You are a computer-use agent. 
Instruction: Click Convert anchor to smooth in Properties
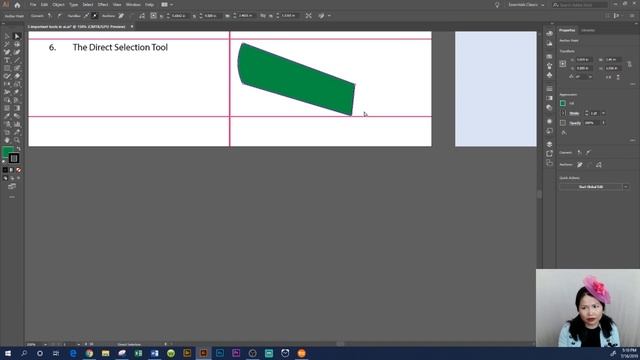click(x=588, y=153)
